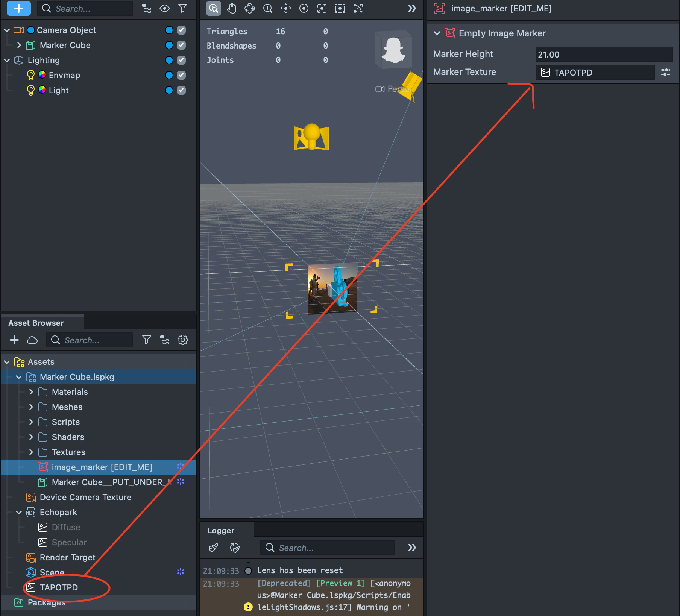680x616 pixels.
Task: Focus the Logger search box
Action: click(327, 548)
